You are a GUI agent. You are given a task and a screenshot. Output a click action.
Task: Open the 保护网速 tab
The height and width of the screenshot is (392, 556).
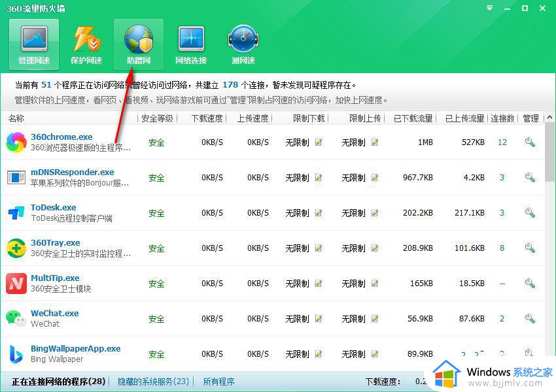click(x=86, y=44)
